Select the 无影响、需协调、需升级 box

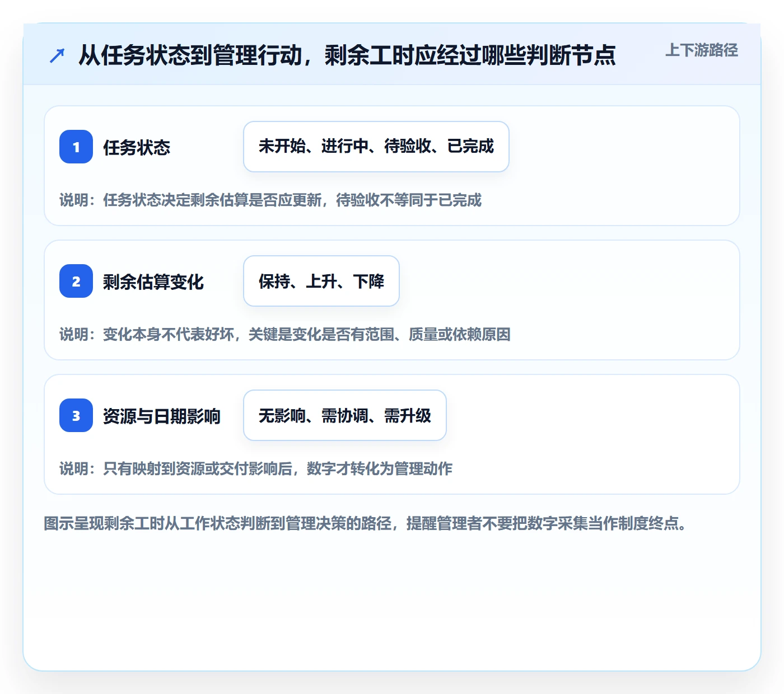345,415
